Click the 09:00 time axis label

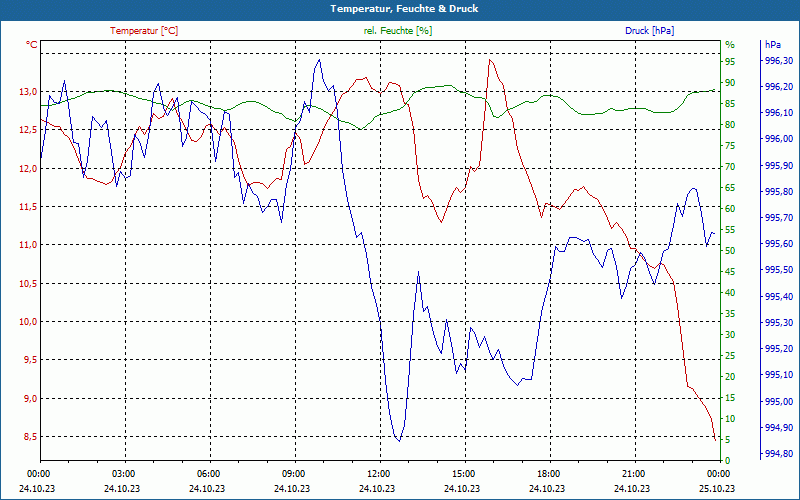point(293,474)
